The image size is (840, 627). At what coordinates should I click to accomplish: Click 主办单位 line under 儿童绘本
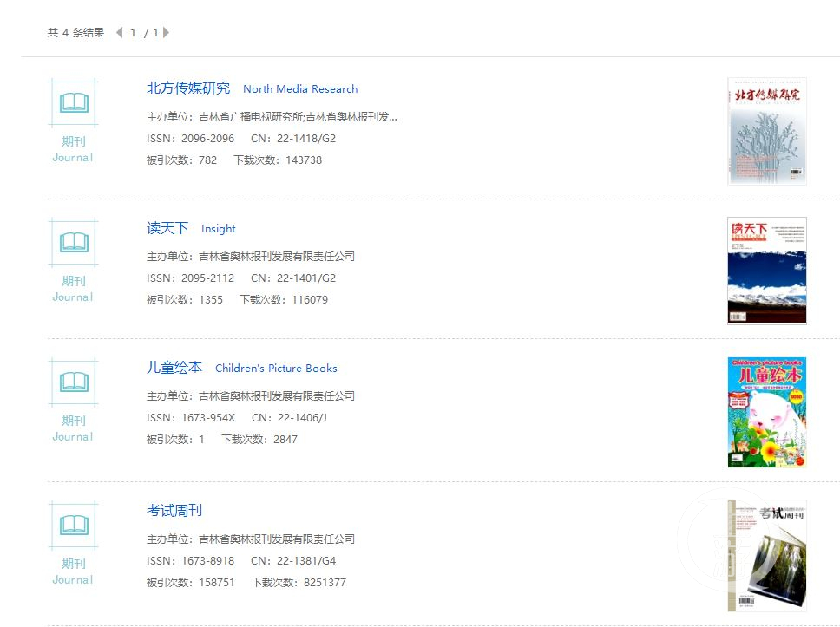click(x=251, y=396)
